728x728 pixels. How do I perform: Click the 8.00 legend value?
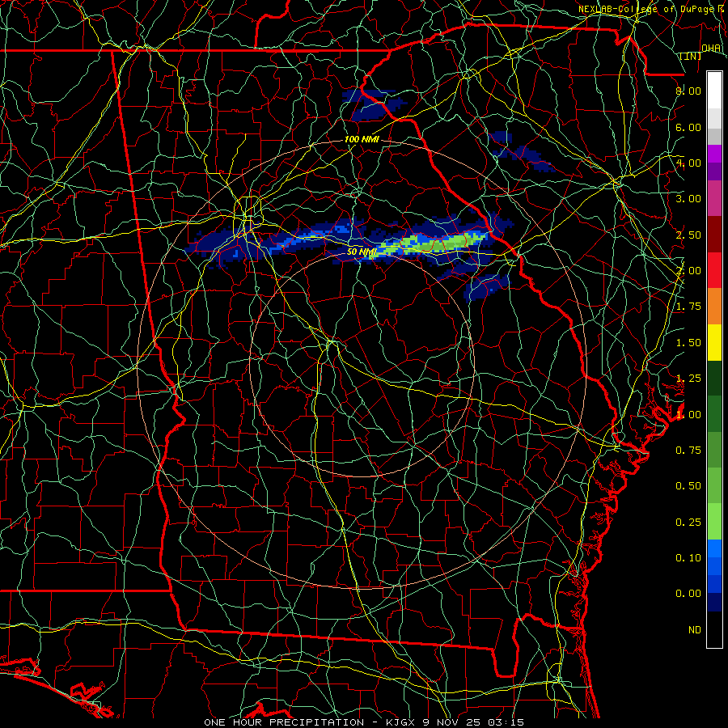coord(688,91)
